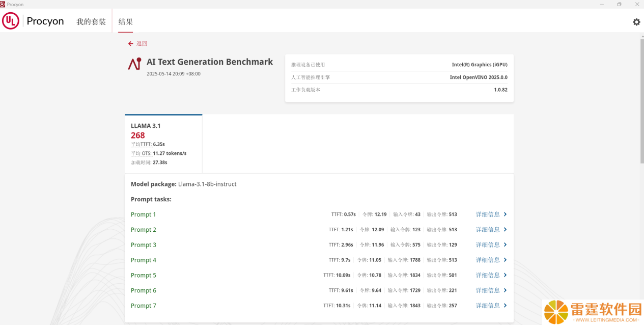
Task: Close the Procyon window
Action: (636, 4)
